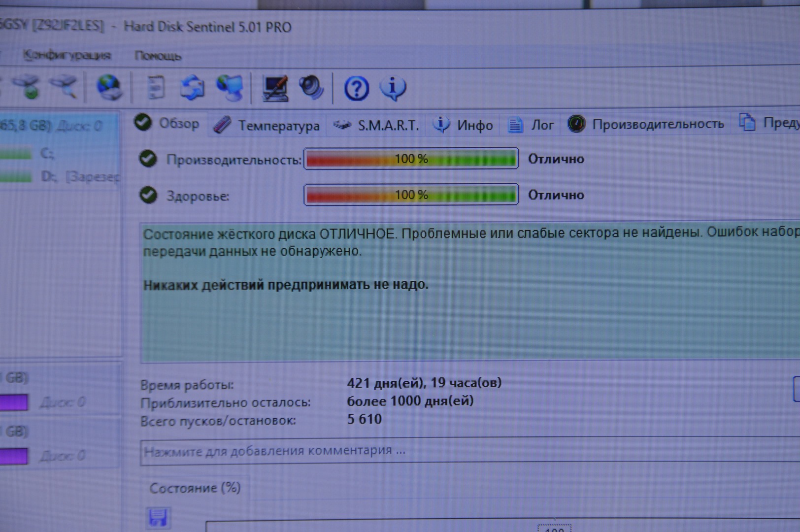This screenshot has height=532, width=800.
Task: Select the Состояние (%) chart tab
Action: (x=195, y=488)
